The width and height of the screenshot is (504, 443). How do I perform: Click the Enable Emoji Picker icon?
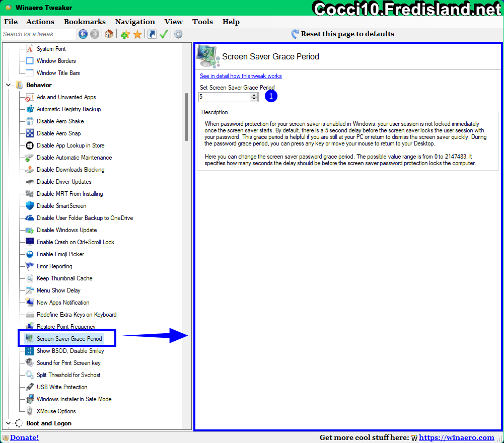coord(30,254)
